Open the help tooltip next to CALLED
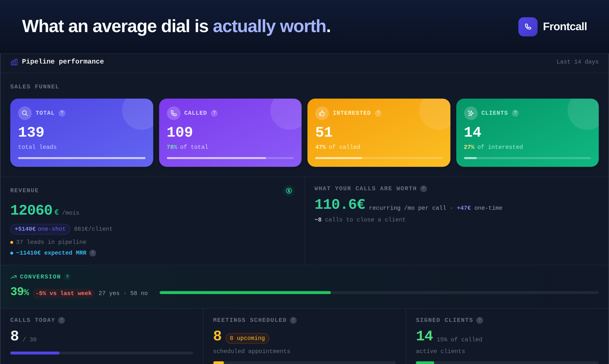 coord(214,113)
